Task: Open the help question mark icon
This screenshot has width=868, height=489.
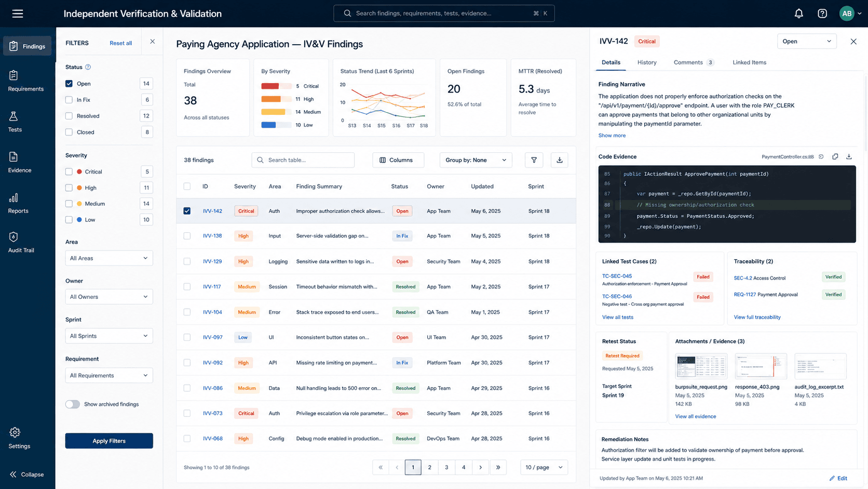Action: click(822, 14)
